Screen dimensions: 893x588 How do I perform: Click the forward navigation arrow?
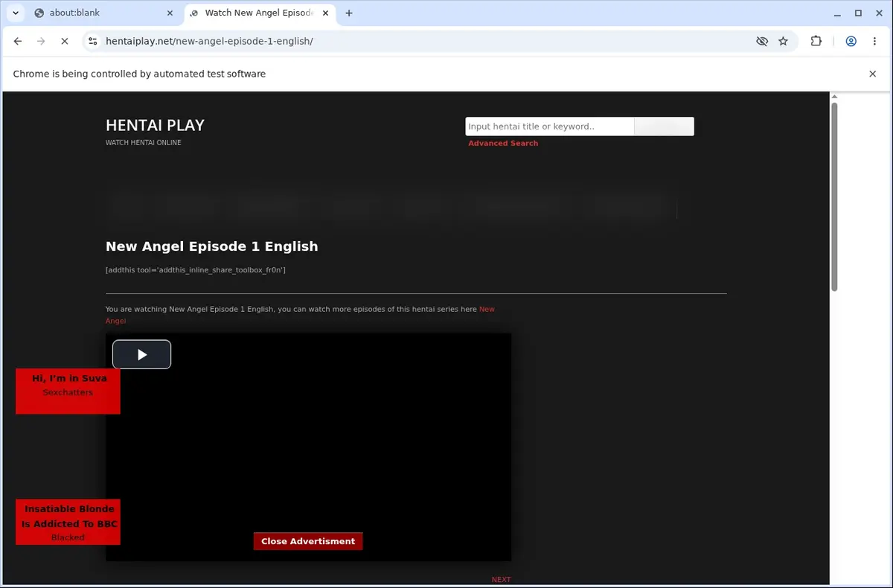point(41,41)
